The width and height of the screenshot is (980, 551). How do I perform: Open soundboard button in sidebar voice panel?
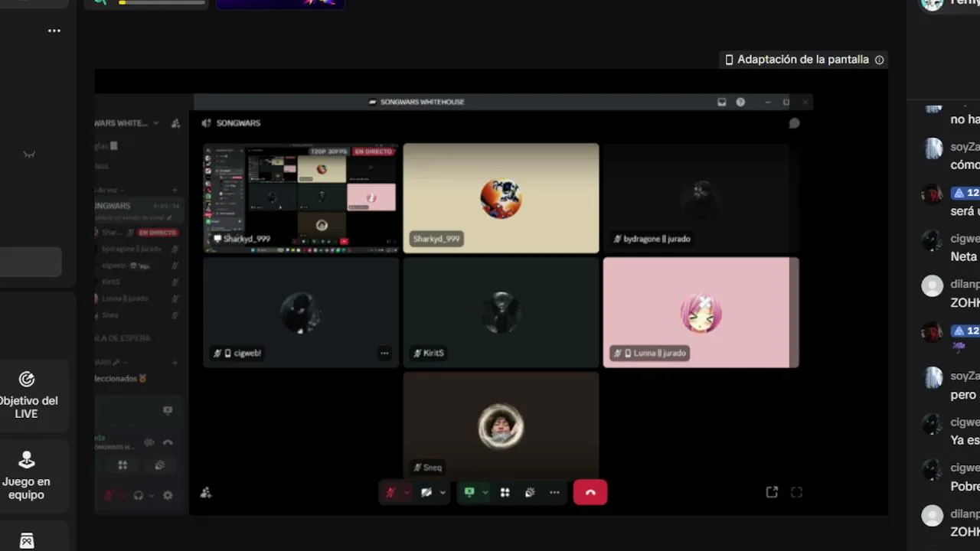[x=159, y=465]
